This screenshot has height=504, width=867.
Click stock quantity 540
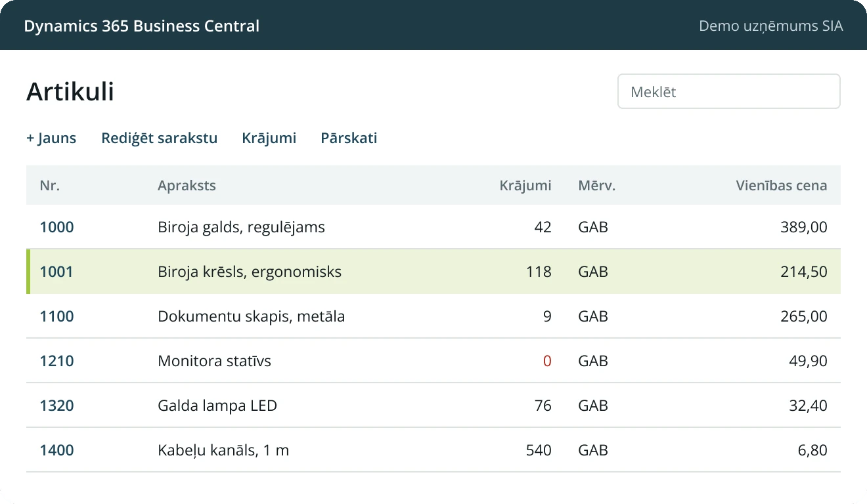click(x=539, y=450)
